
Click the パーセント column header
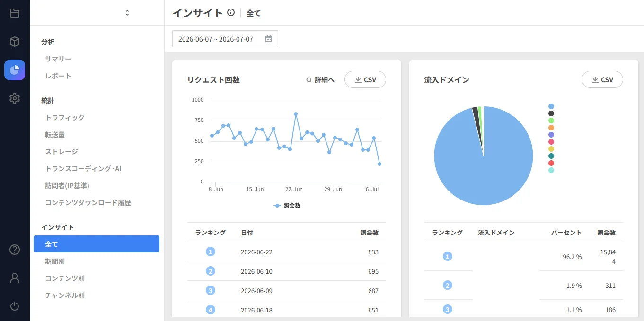(x=566, y=233)
